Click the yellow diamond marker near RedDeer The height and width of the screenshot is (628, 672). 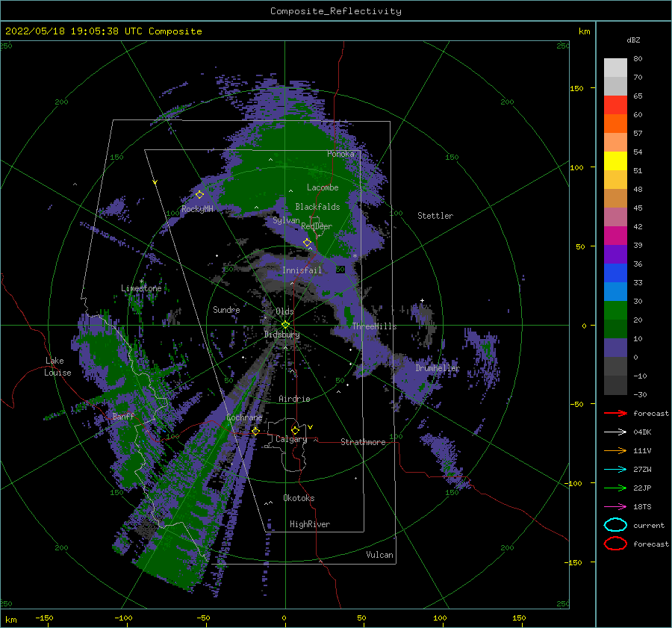308,243
